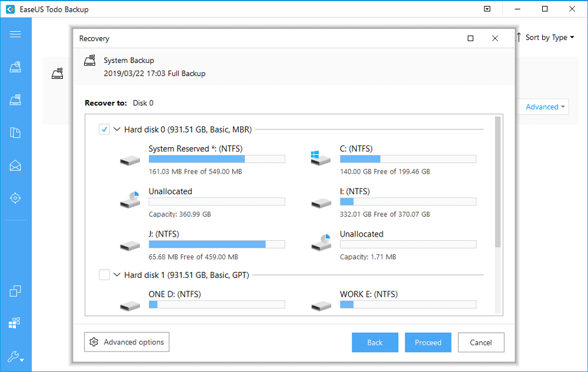Screen dimensions: 588x372
Task: Click the Back button
Action: 375,343
